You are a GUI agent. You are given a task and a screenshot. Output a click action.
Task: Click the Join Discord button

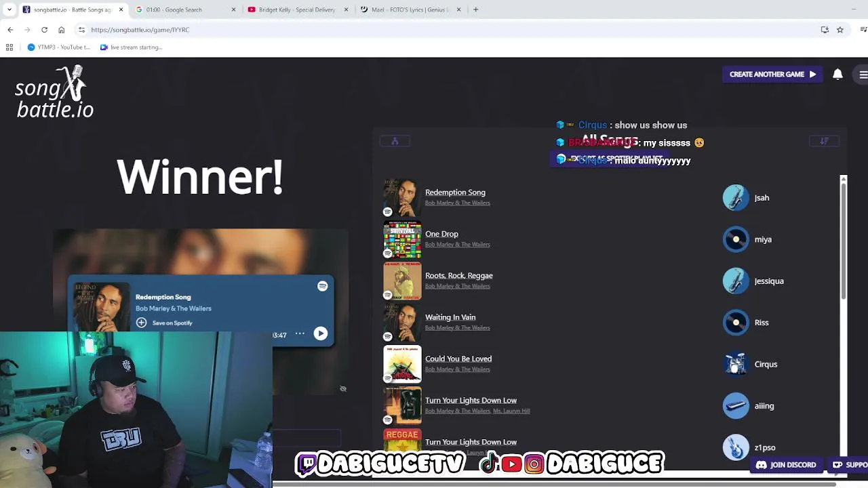786,465
